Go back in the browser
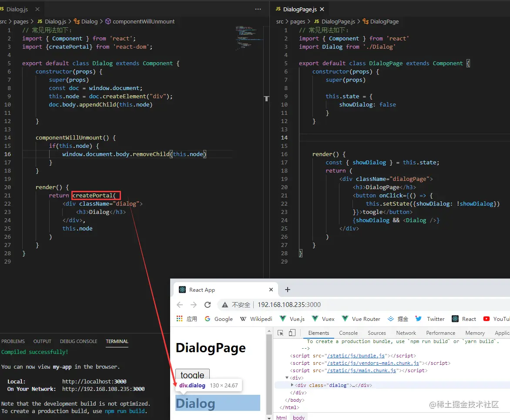 180,305
